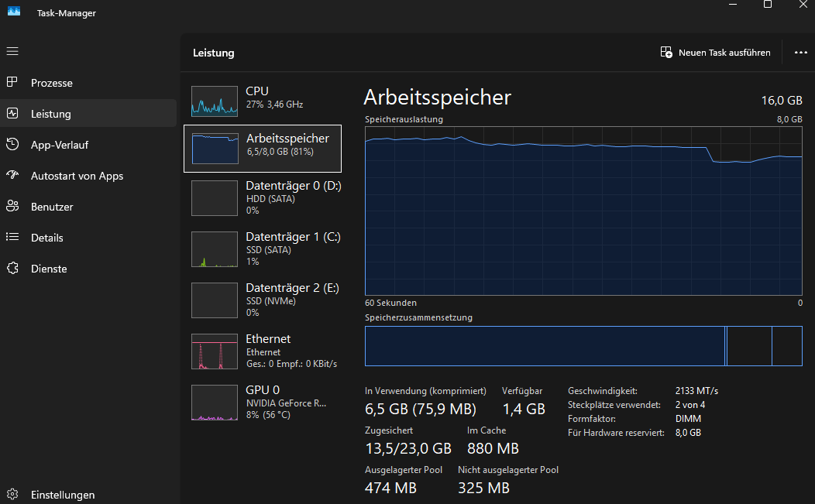
Task: Go to App-Verlauf
Action: (88, 145)
